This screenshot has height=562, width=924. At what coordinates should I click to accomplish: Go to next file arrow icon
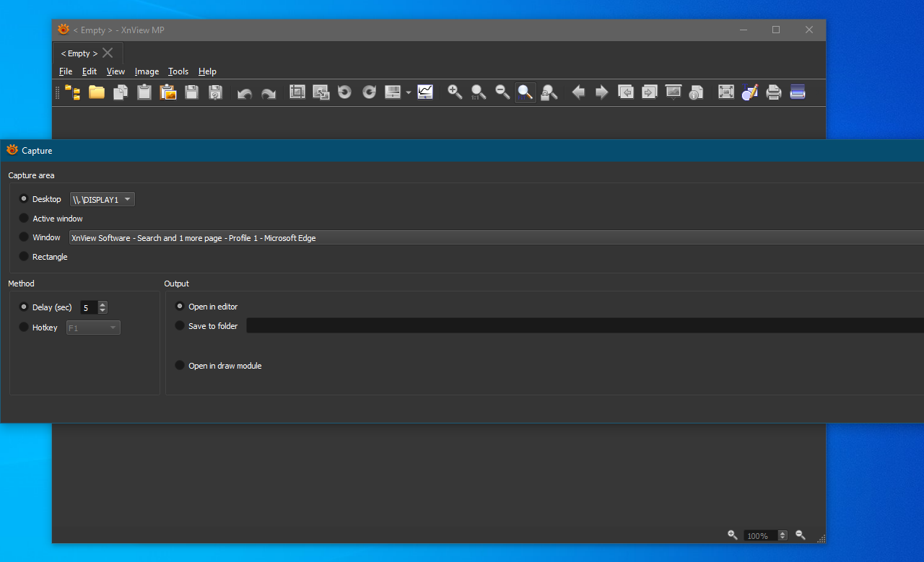tap(601, 92)
